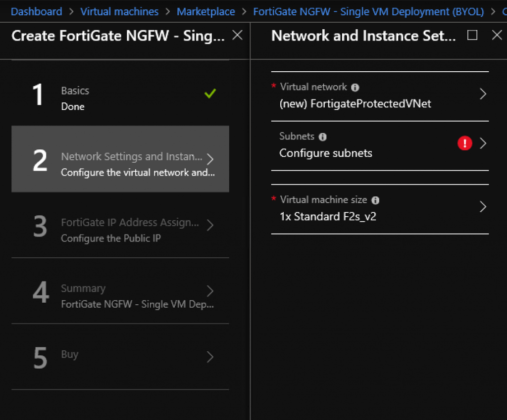Click the Create FortiGate NGFW blade title

pos(118,36)
